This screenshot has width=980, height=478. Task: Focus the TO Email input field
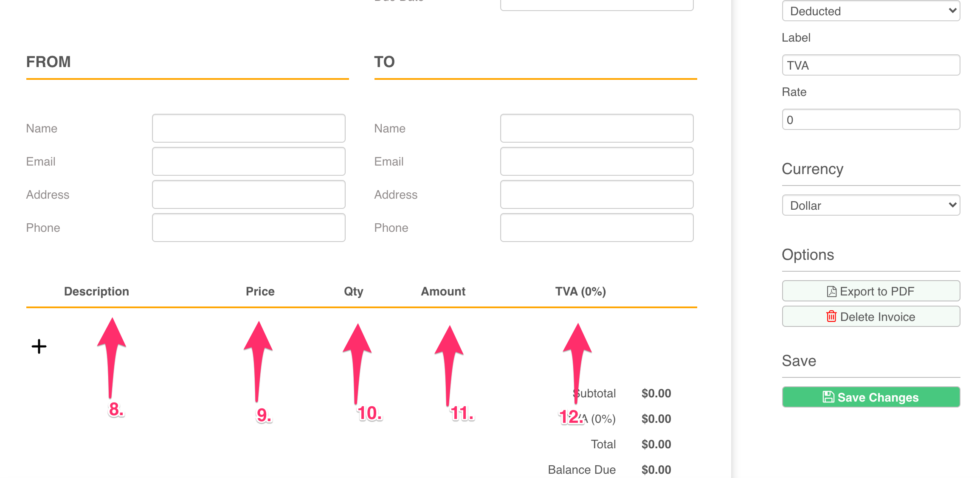[x=597, y=161]
